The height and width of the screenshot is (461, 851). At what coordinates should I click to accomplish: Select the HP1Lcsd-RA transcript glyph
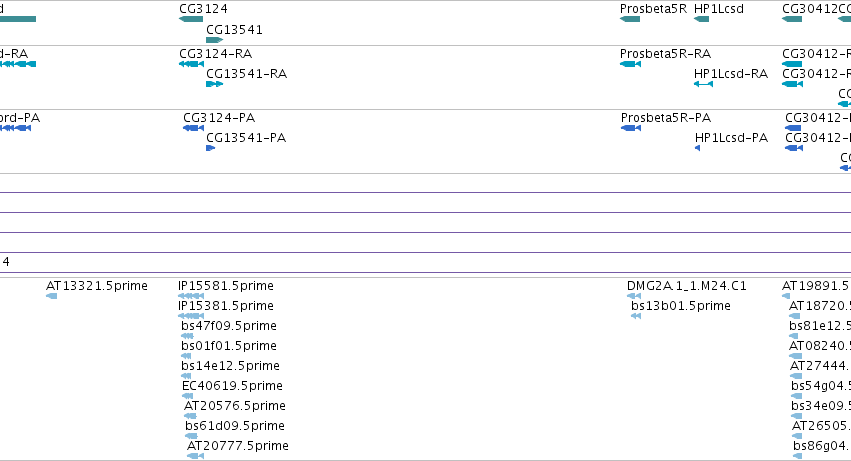(703, 84)
